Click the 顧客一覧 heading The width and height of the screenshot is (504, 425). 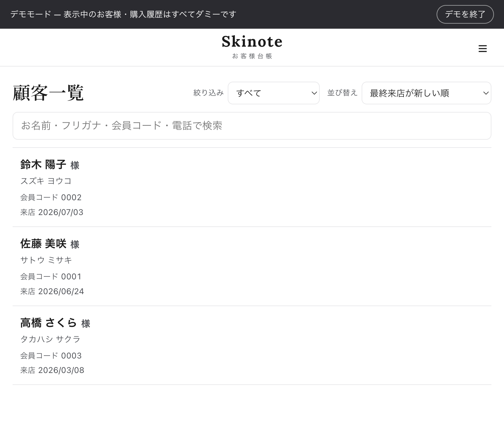(x=48, y=93)
